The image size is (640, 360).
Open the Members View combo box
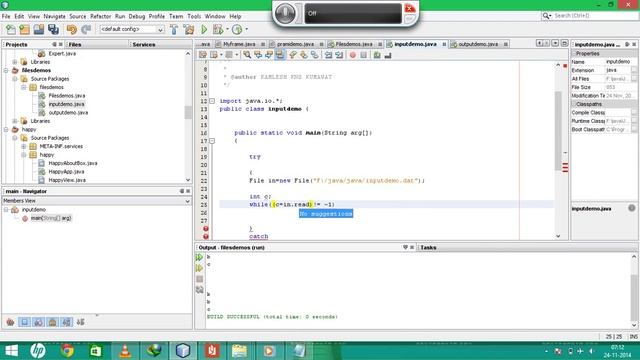[x=96, y=201]
